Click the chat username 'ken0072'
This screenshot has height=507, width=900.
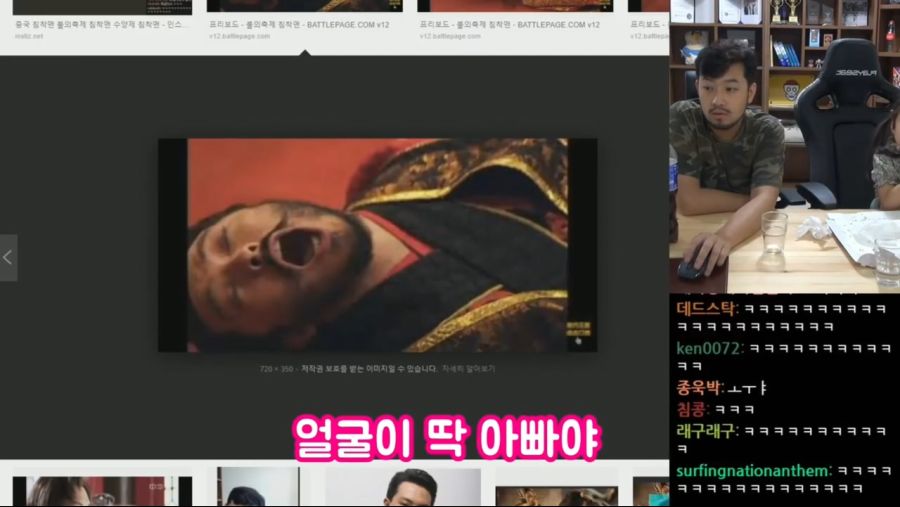[x=709, y=349]
